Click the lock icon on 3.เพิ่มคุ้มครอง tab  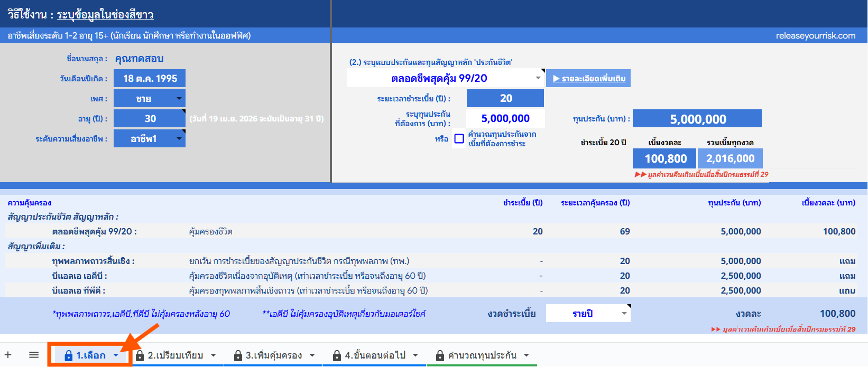pyautogui.click(x=238, y=356)
